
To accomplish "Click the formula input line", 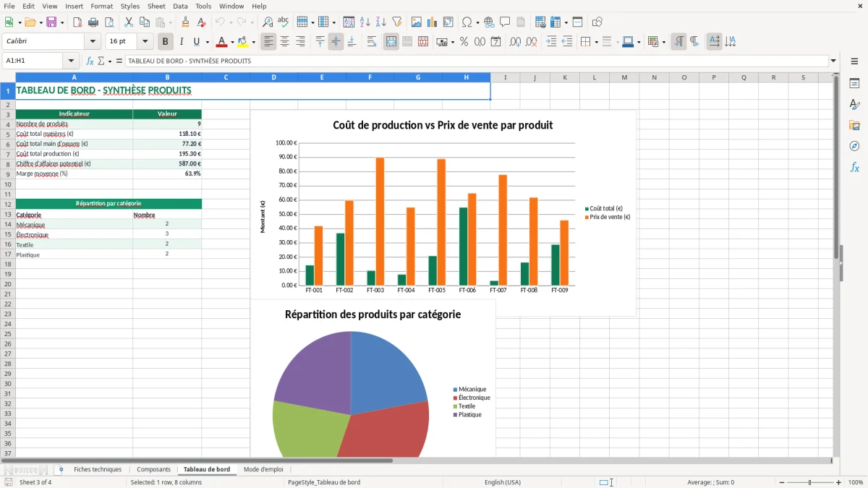I will click(477, 61).
